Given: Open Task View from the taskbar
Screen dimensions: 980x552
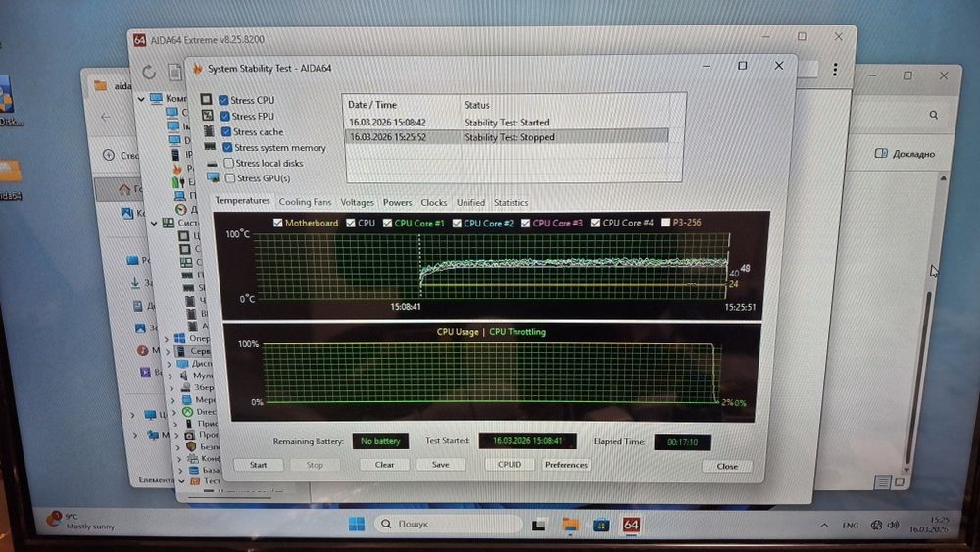Looking at the screenshot, I should [x=539, y=525].
